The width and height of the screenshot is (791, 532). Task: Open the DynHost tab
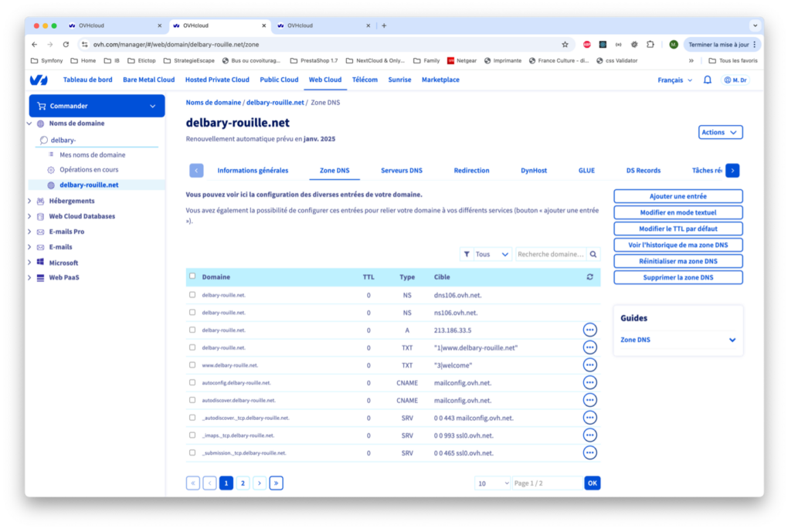(x=534, y=171)
